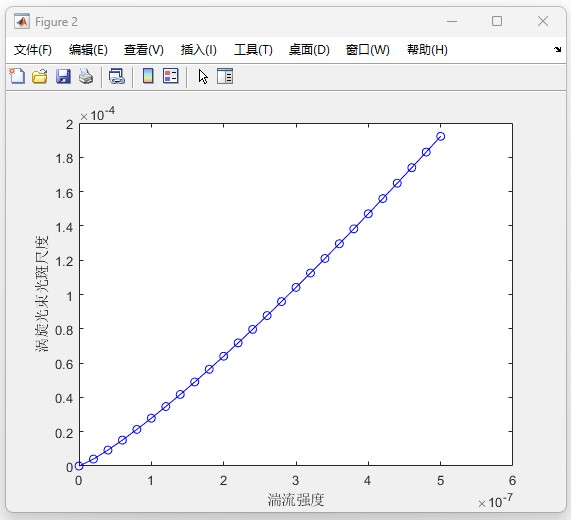Open the Property Inspector icon
Screen dimensions: 571x520
225,76
